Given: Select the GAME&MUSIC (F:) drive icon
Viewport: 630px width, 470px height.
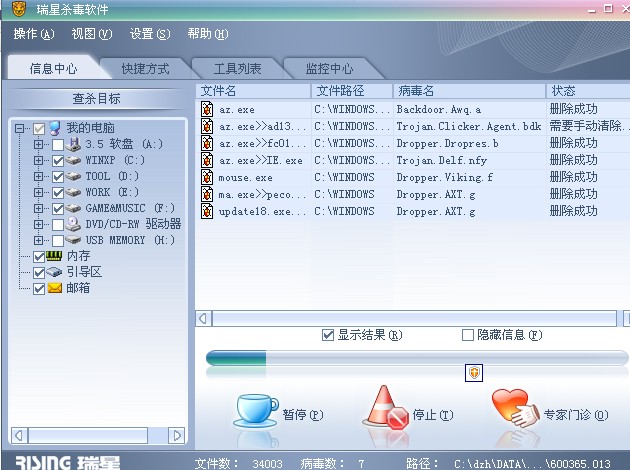Looking at the screenshot, I should tap(73, 208).
